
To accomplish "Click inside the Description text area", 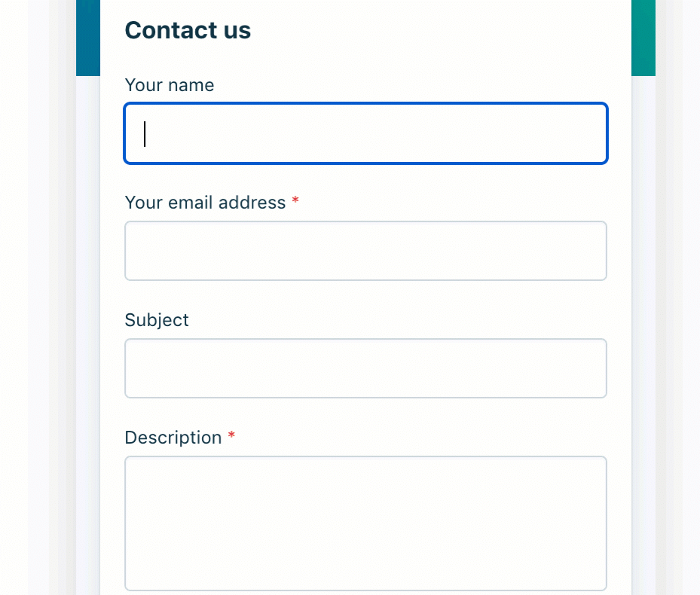I will pos(365,523).
